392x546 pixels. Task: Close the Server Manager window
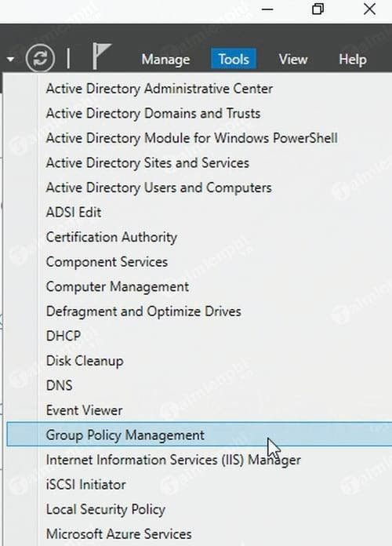369,9
